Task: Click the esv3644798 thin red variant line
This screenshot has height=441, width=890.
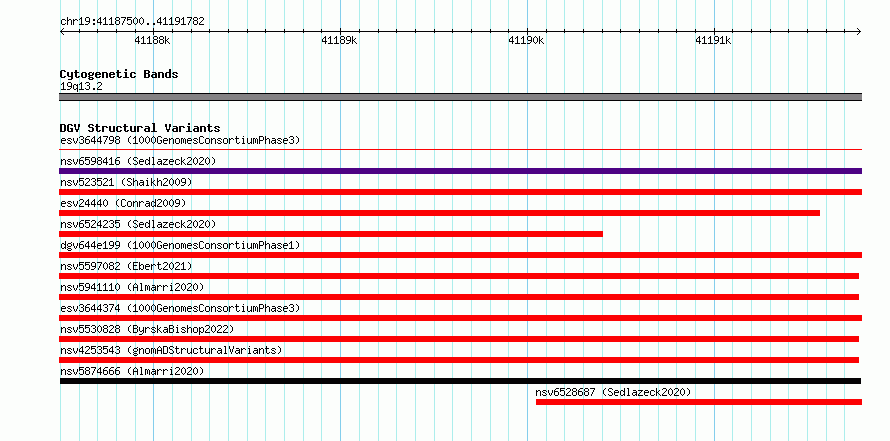Action: 460,150
